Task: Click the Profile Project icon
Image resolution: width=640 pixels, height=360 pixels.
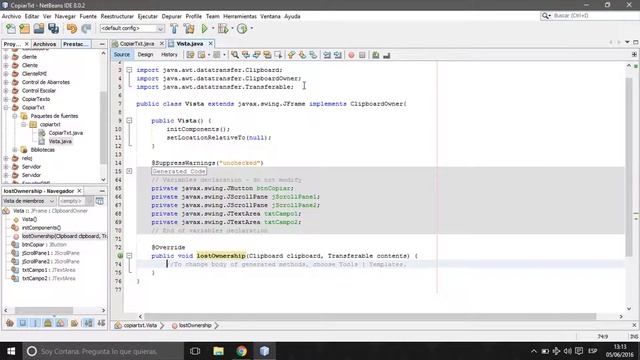Action: pos(242,29)
